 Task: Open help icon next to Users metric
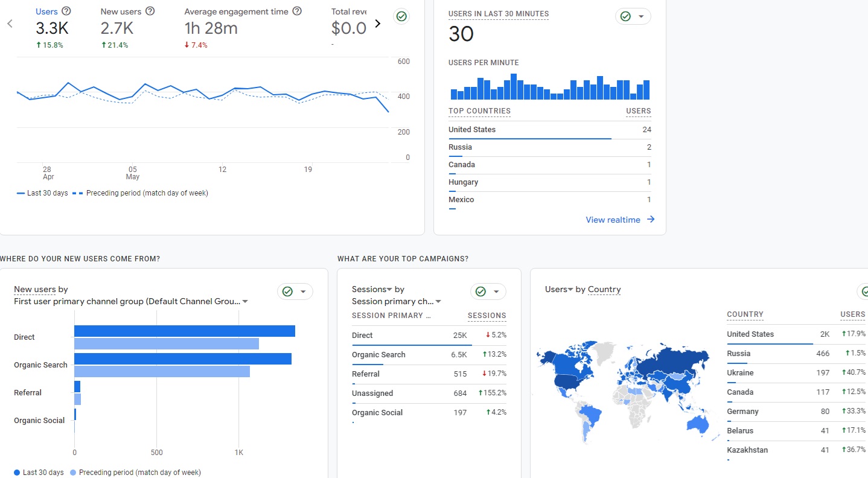[x=66, y=11]
